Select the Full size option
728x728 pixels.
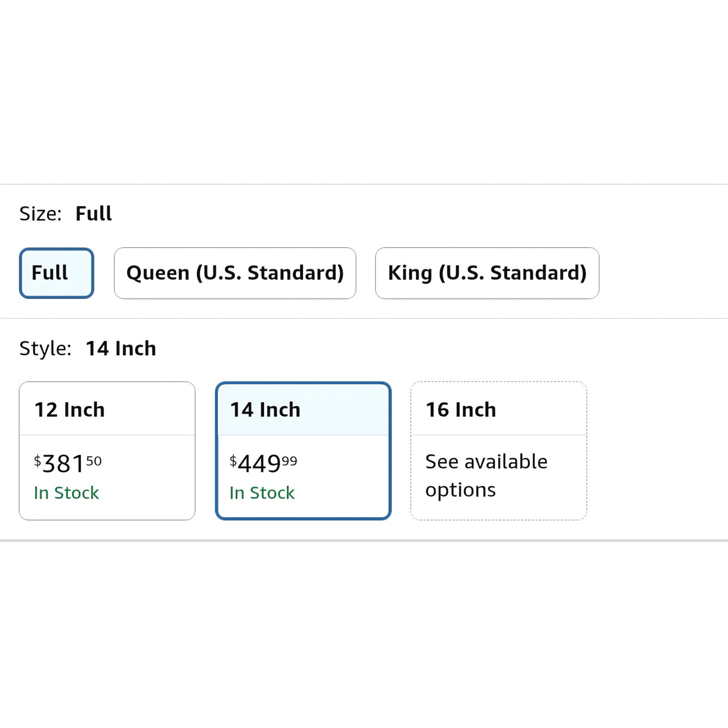(56, 273)
